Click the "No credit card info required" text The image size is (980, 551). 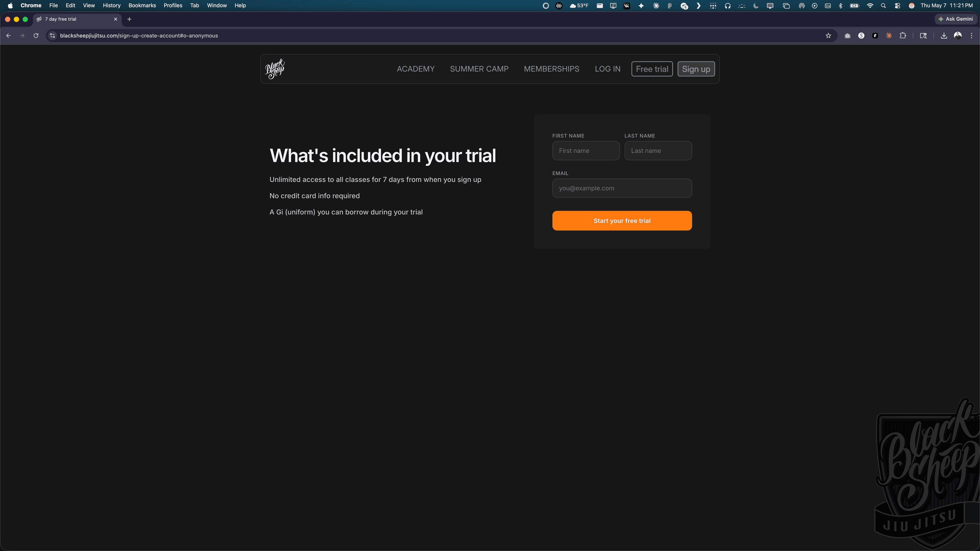coord(315,196)
